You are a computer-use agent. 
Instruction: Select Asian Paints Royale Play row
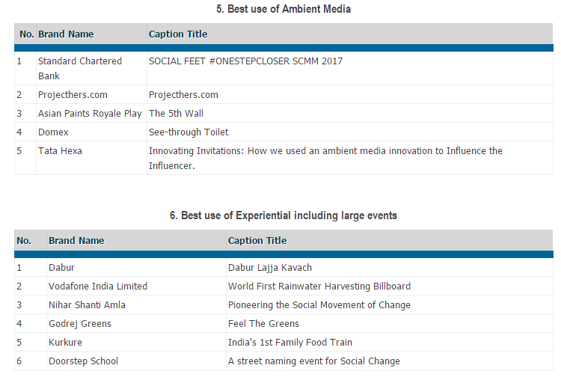(90, 114)
